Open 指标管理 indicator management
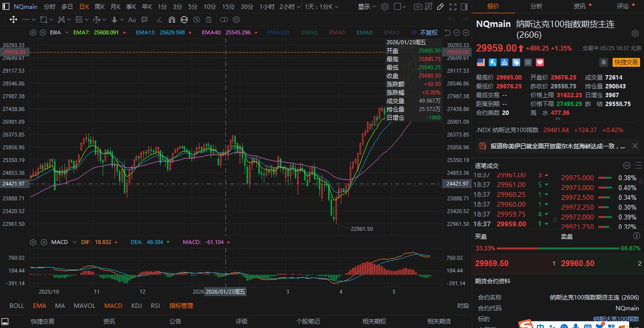 (181, 305)
